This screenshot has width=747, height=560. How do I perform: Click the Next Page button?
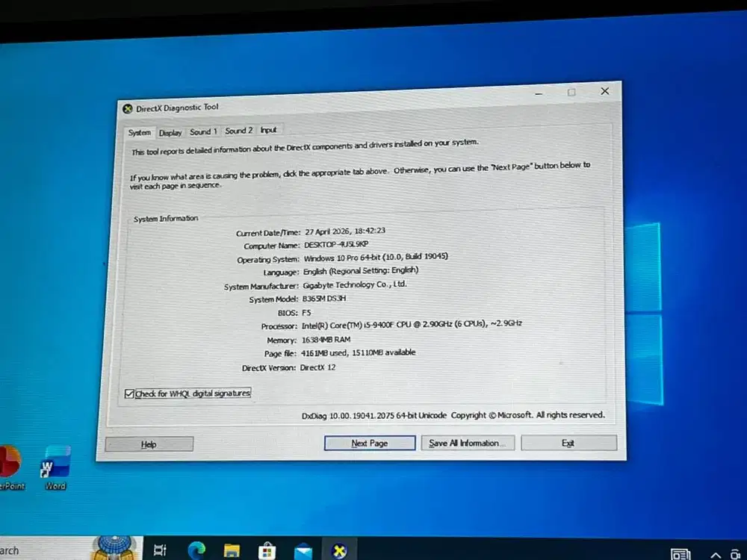pyautogui.click(x=369, y=443)
